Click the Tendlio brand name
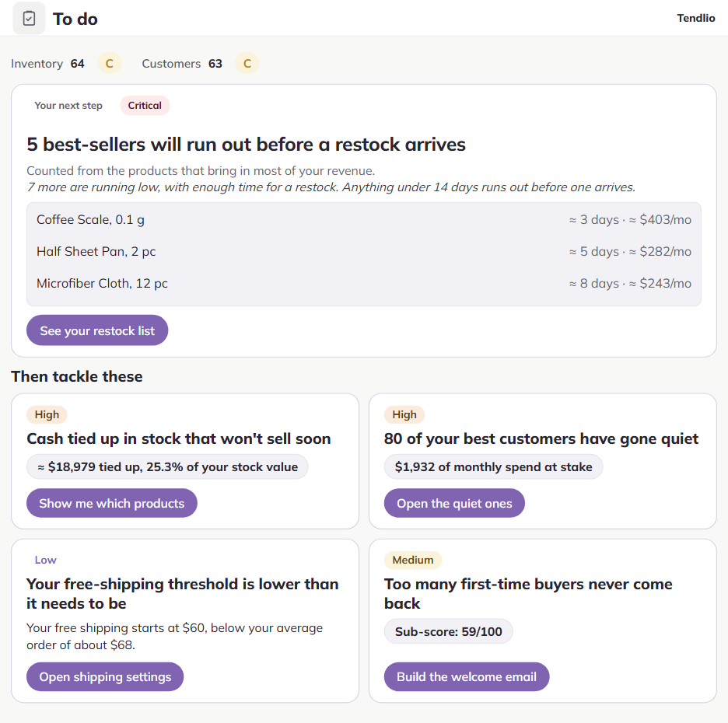 pyautogui.click(x=695, y=18)
